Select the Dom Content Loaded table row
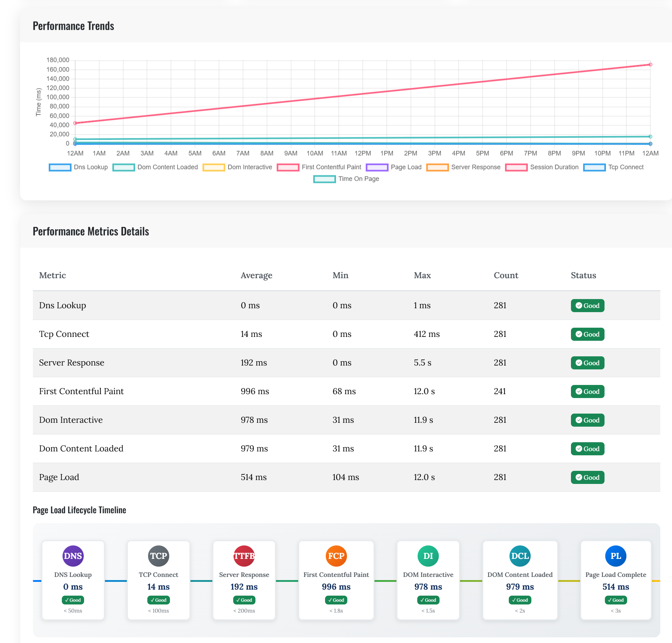 (318, 449)
